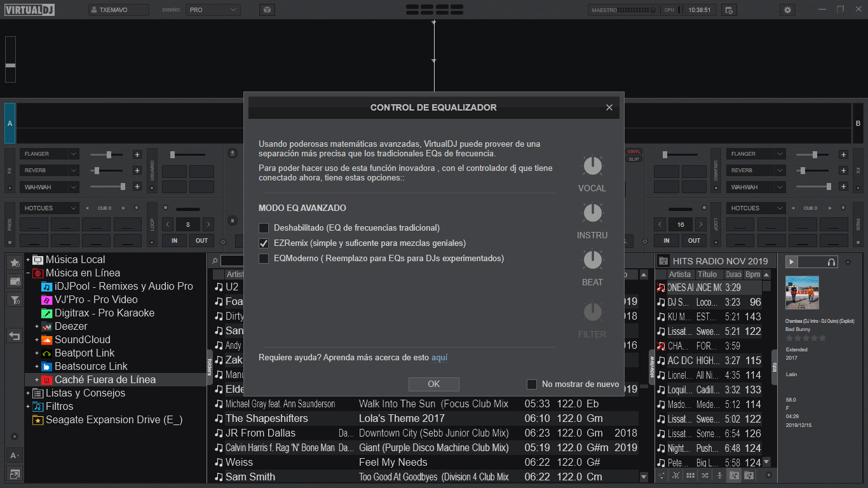Sort sideview by the Bpm column header
Screen dimensions: 868x488
coord(752,274)
